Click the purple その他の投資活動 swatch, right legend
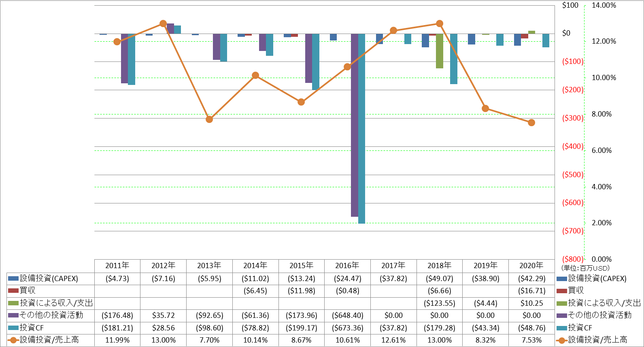This screenshot has width=644, height=347. (x=562, y=315)
